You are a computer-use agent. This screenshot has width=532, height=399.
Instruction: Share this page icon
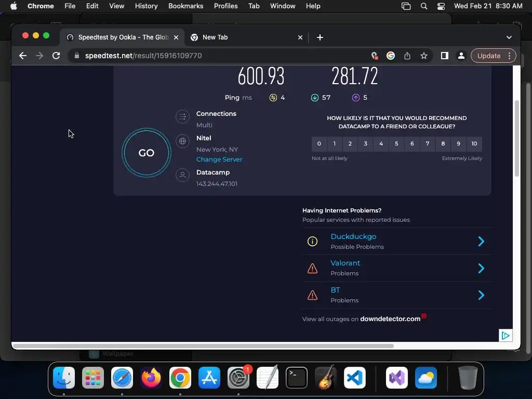(x=407, y=56)
